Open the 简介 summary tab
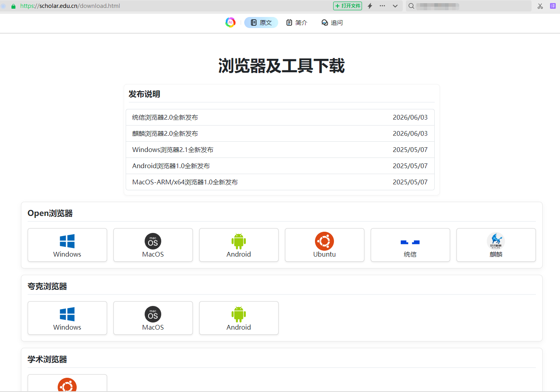 pyautogui.click(x=297, y=23)
